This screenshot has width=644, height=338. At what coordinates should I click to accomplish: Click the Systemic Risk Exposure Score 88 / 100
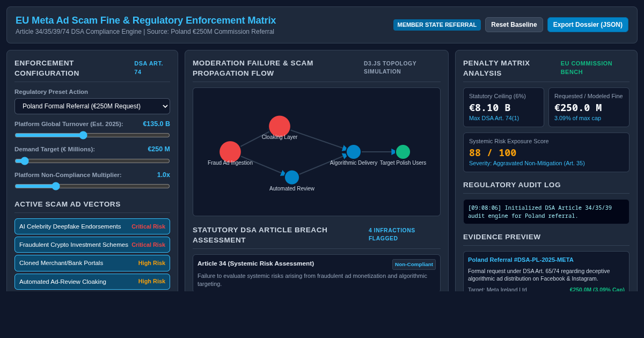[x=546, y=152]
